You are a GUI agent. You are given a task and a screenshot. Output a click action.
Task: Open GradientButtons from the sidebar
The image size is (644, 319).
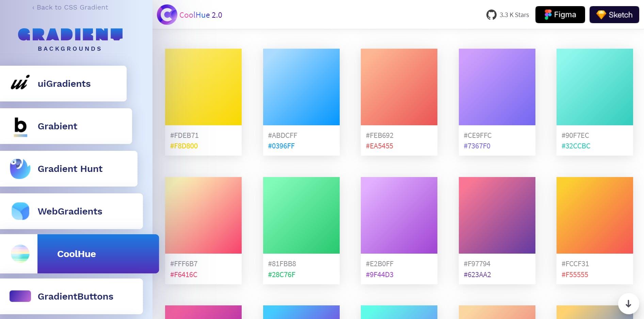click(71, 296)
